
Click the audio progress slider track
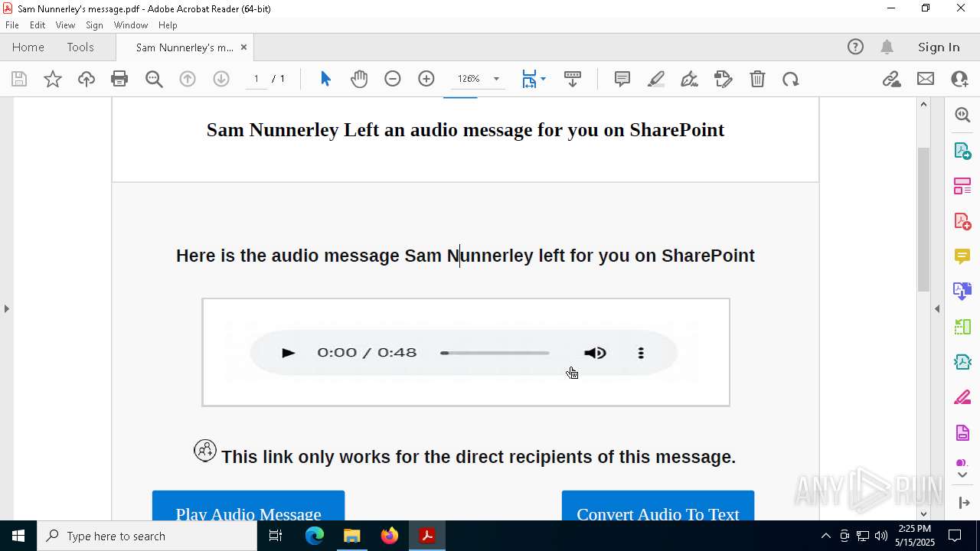coord(495,353)
